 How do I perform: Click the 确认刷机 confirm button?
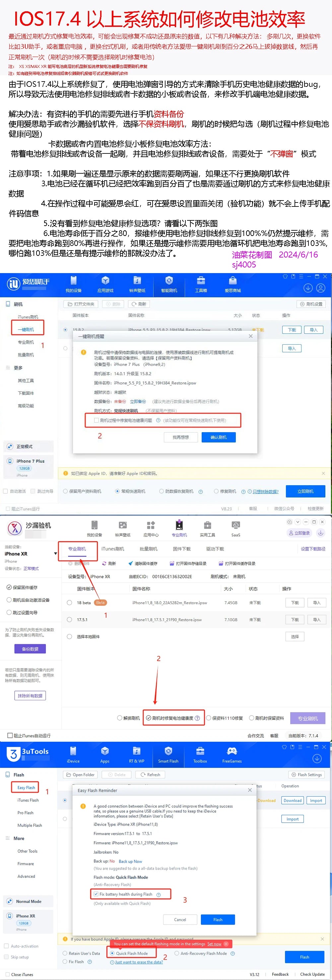coord(219,437)
